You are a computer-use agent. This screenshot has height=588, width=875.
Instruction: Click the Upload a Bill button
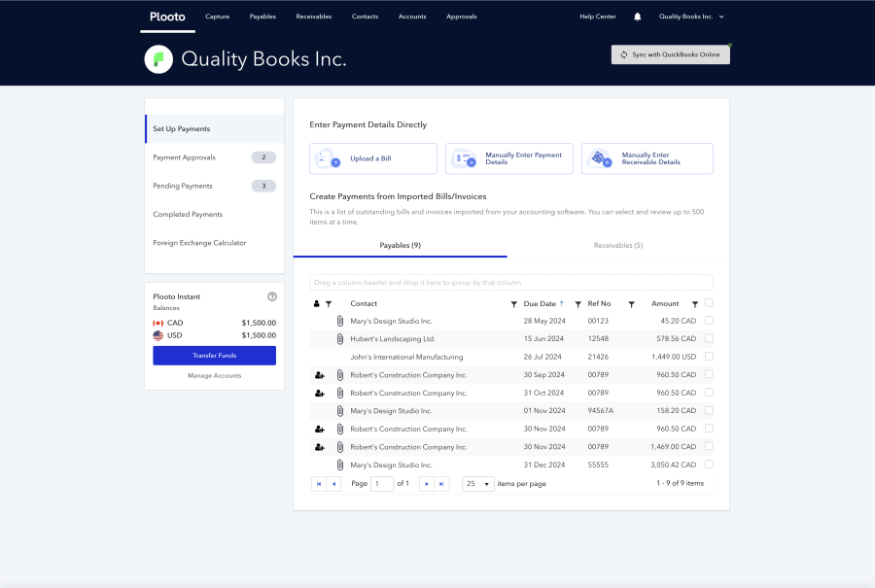tap(373, 158)
